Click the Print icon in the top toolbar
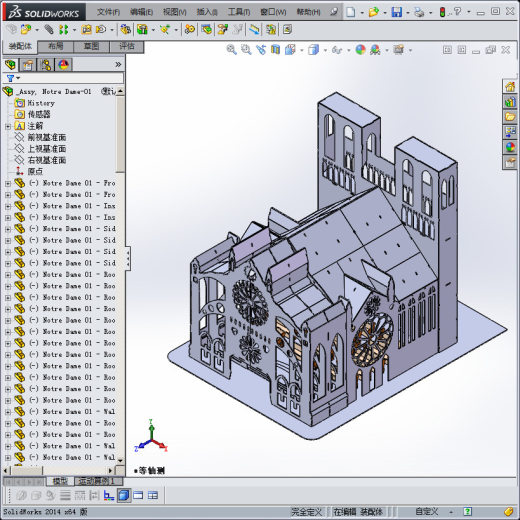Screen dimensions: 520x520 (x=419, y=12)
